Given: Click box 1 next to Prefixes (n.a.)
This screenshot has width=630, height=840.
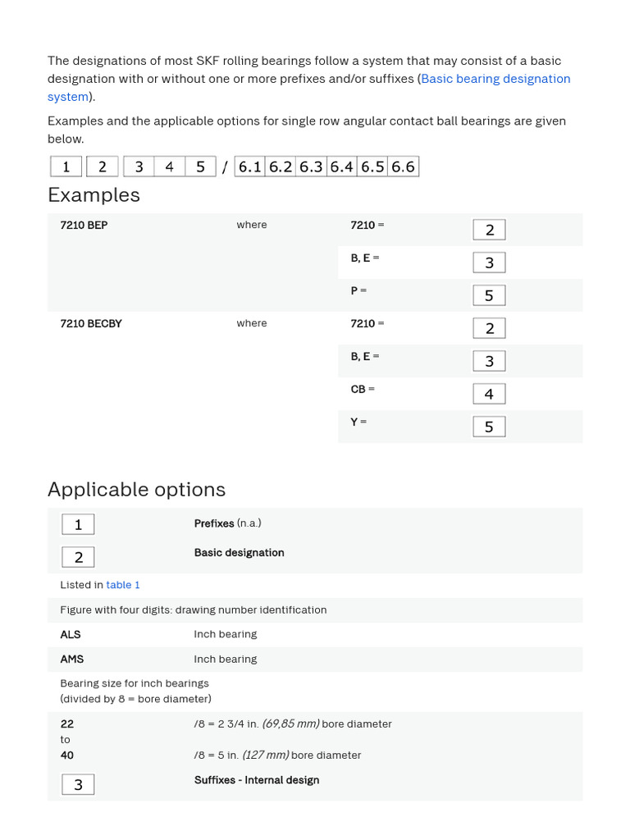Looking at the screenshot, I should click(78, 524).
